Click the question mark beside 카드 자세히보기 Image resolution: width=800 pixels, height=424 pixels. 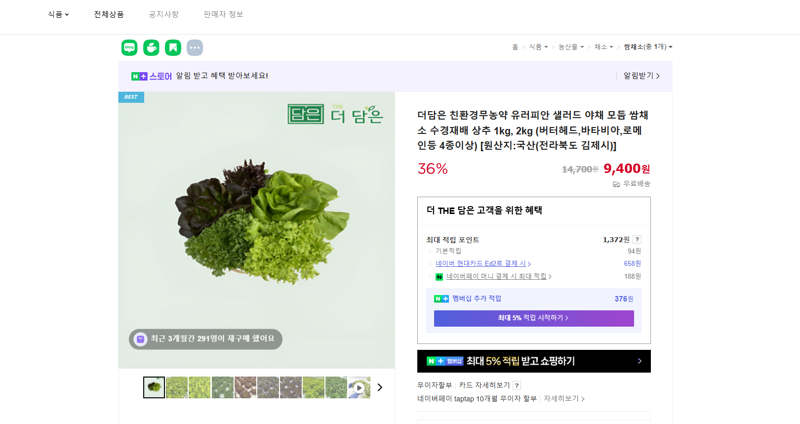point(516,385)
